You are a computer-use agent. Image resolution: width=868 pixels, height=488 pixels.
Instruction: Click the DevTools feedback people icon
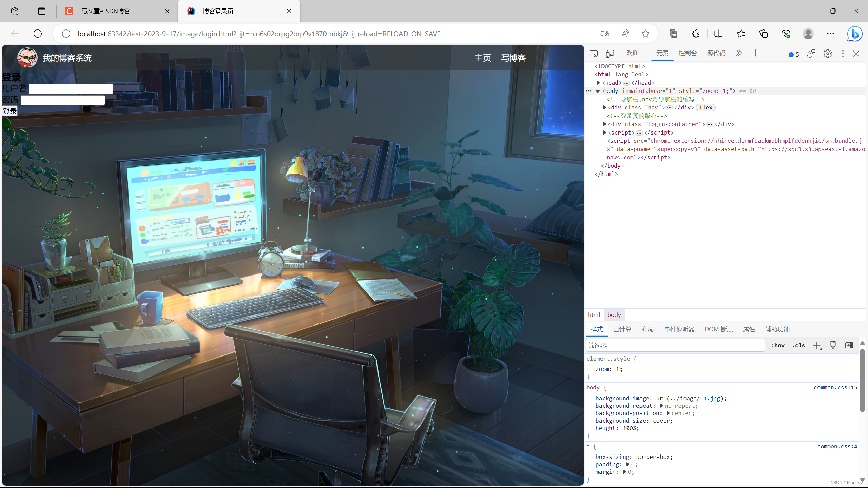pos(811,54)
